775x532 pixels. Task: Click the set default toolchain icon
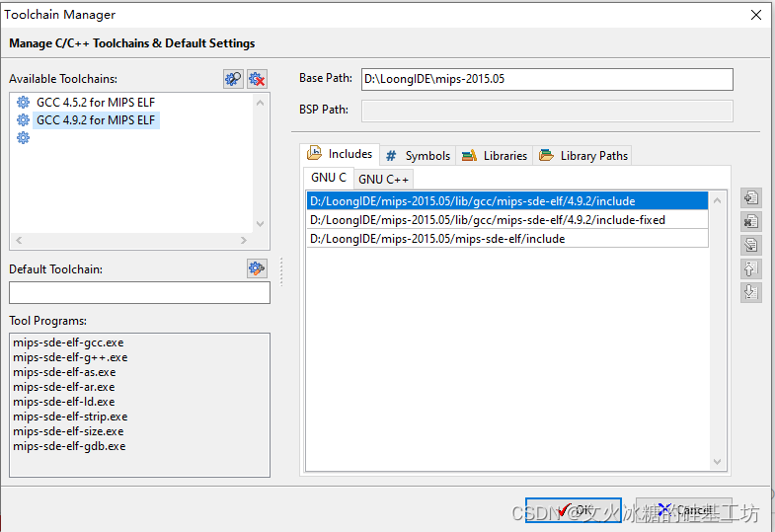click(257, 268)
